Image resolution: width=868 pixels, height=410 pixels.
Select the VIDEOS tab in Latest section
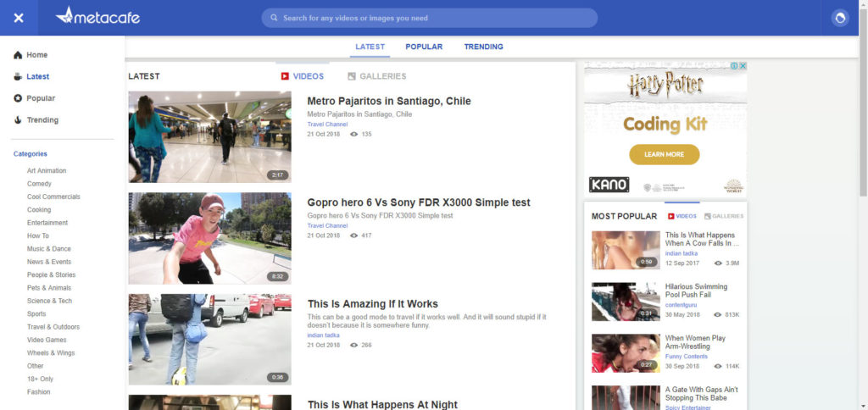click(x=303, y=76)
